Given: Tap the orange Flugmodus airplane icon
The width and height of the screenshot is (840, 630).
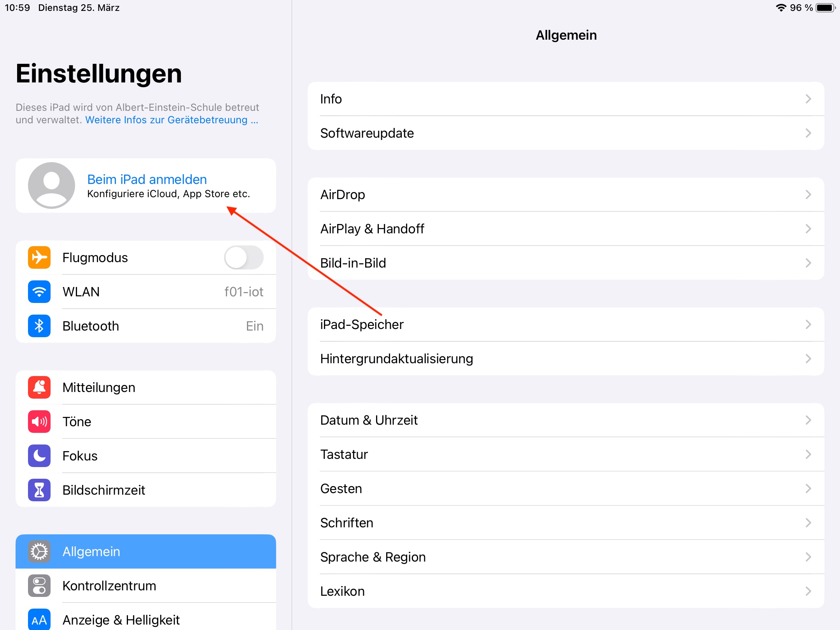Looking at the screenshot, I should 39,257.
